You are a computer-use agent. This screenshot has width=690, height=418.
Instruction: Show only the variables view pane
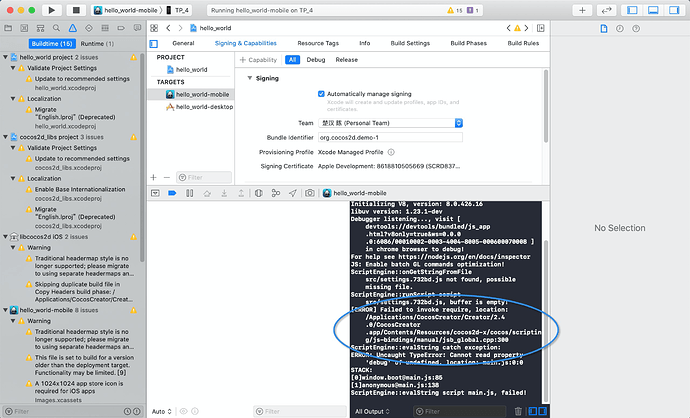point(533,411)
